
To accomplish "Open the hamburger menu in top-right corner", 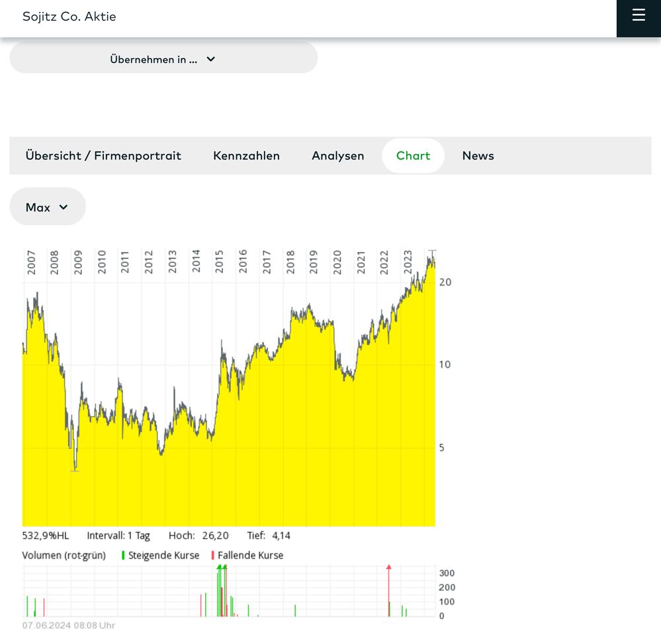I will (638, 16).
